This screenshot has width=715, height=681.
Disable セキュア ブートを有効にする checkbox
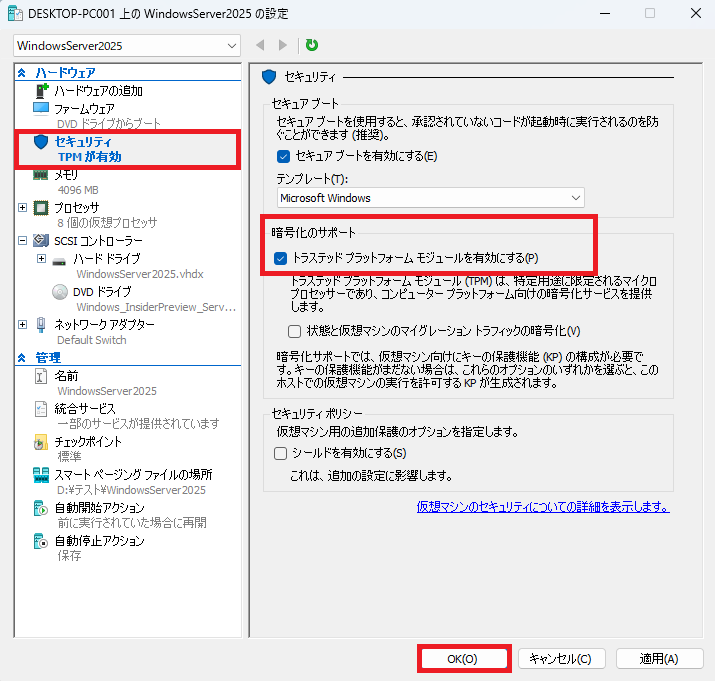[x=283, y=156]
